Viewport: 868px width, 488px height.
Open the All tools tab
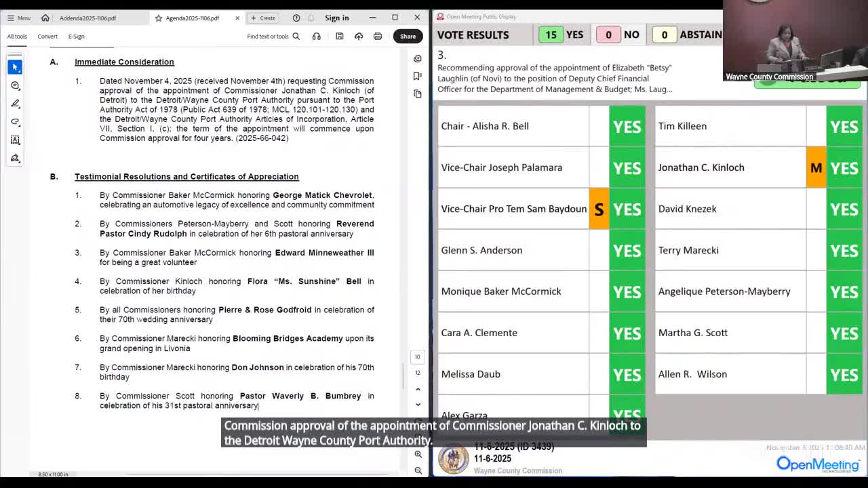[17, 36]
